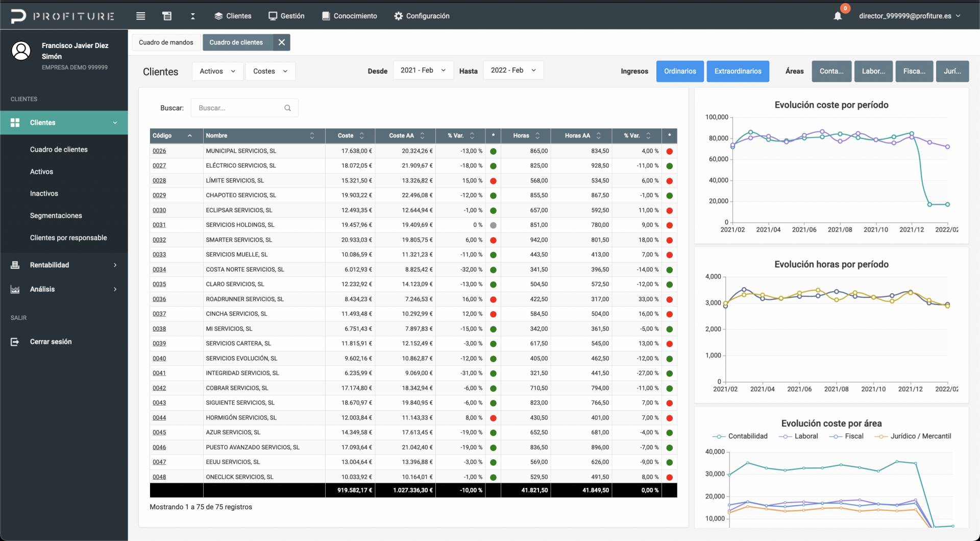Sort by Horas column
980x541 pixels.
(537, 135)
